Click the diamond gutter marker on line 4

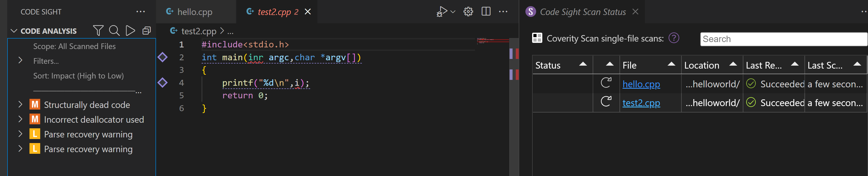[162, 83]
